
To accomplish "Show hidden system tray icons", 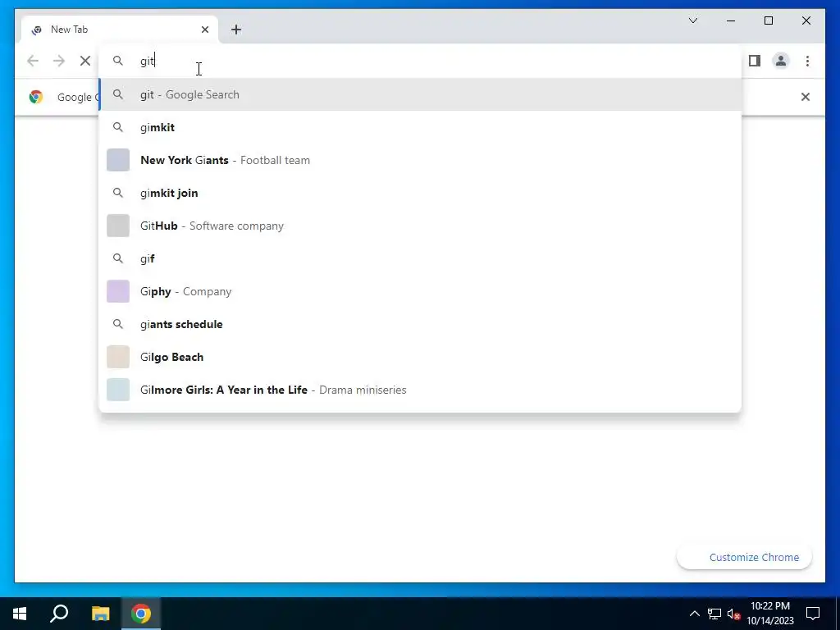I will [x=694, y=614].
